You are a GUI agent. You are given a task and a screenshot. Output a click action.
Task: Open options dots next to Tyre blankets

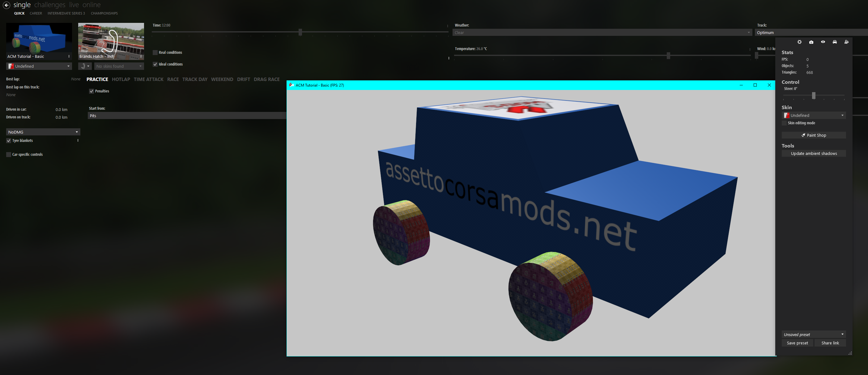[x=78, y=140]
